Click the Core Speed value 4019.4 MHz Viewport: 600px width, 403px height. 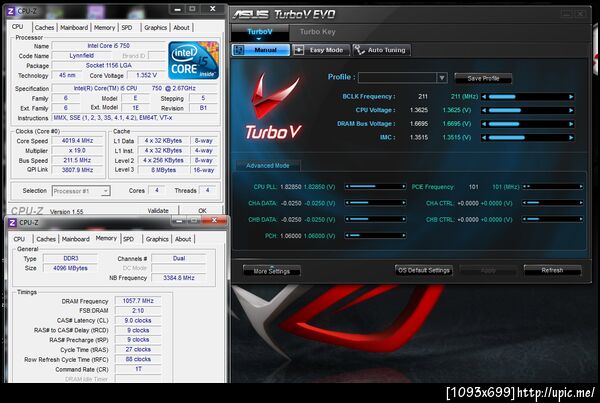coord(77,141)
